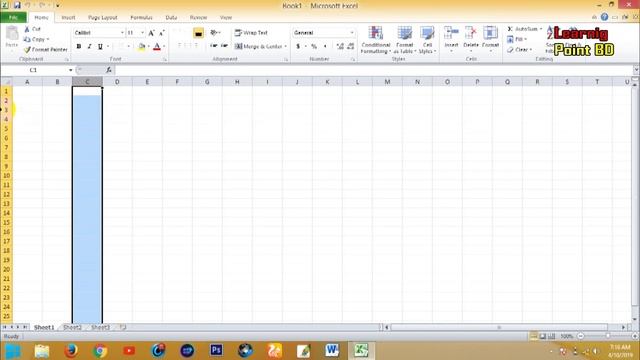The image size is (640, 360).
Task: Click the Format cells icon
Action: 490,33
